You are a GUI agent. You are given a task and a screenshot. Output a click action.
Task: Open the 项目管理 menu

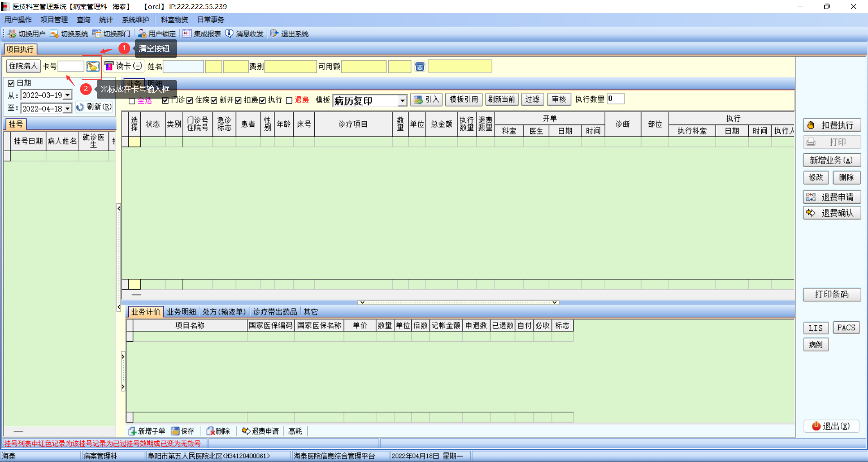point(54,20)
